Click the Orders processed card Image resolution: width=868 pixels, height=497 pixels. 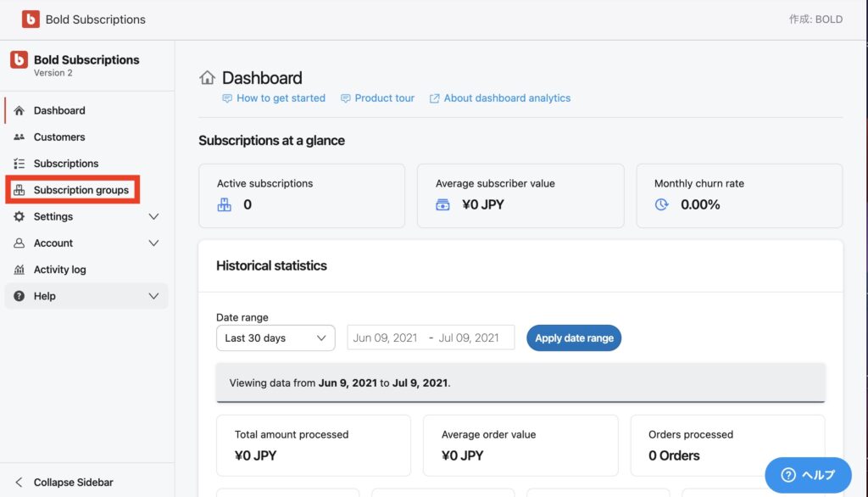(727, 445)
